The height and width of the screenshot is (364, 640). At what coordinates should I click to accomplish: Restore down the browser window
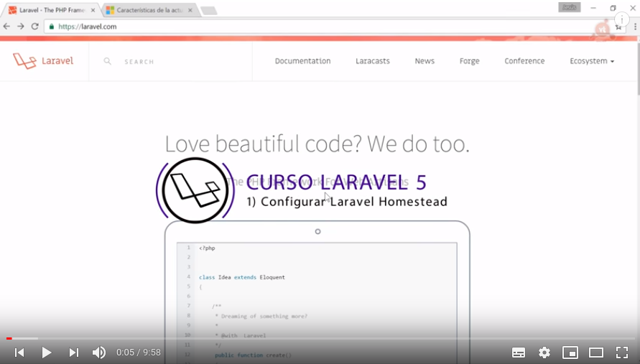[x=613, y=8]
